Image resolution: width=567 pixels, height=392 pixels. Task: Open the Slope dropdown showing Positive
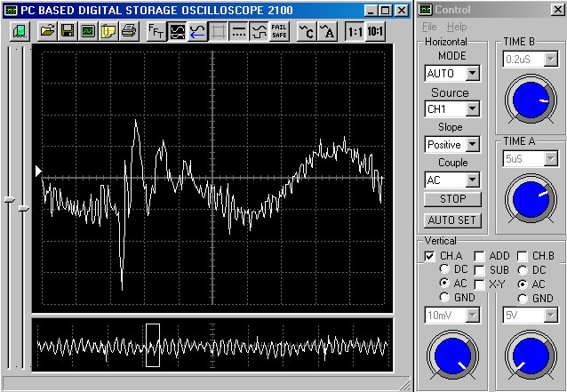472,144
